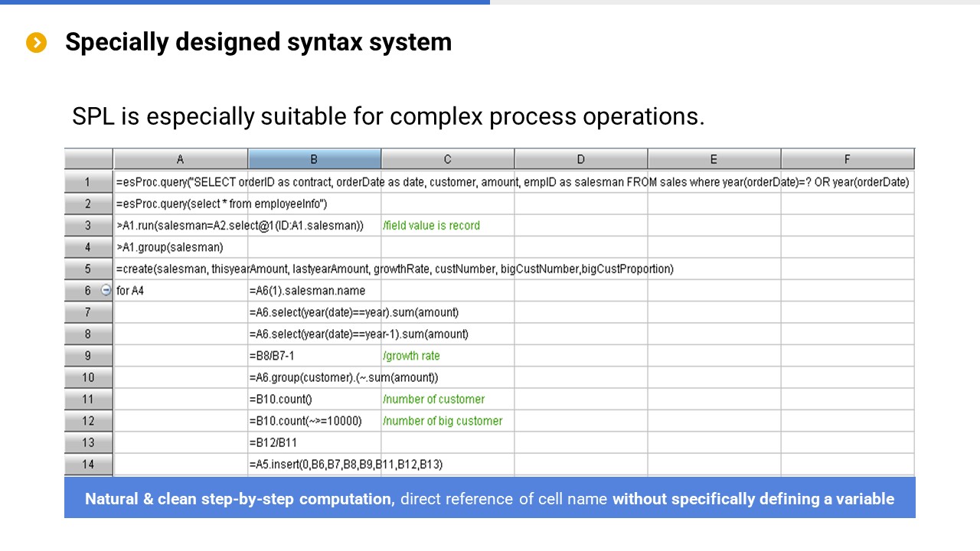
Task: Click the orange chevron icon beside the title
Action: click(36, 43)
